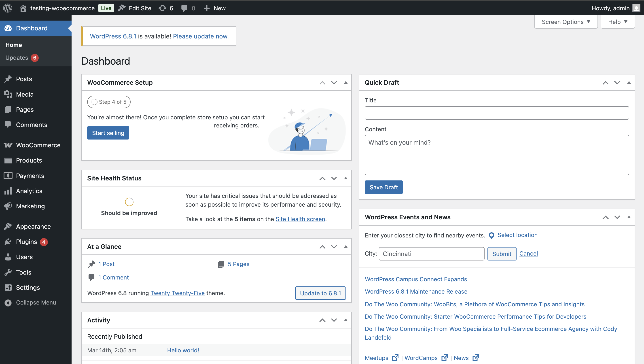Toggle Activity panel collapse triangle

[346, 320]
